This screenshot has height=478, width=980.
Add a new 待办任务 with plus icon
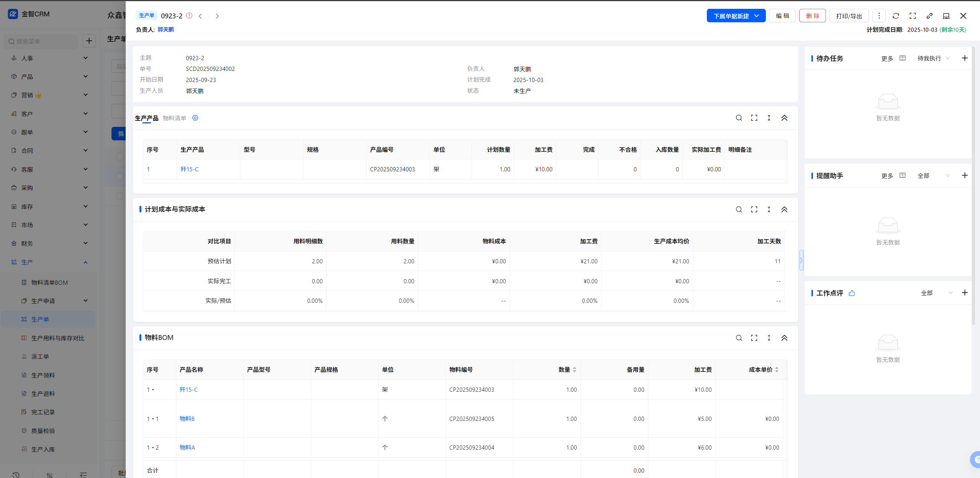[965, 58]
